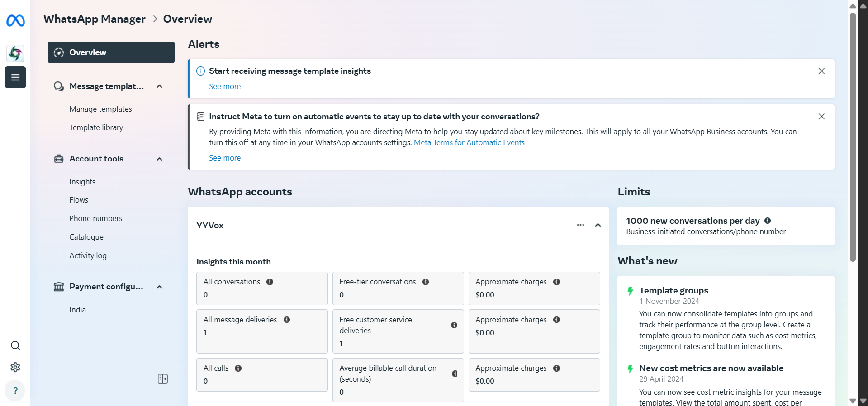Collapse the YYVox account card

(x=598, y=225)
